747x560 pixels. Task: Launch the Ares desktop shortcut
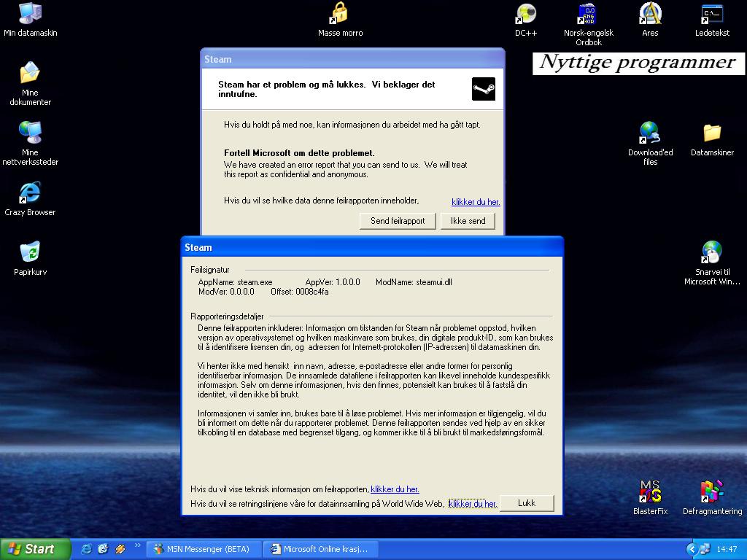pyautogui.click(x=650, y=15)
